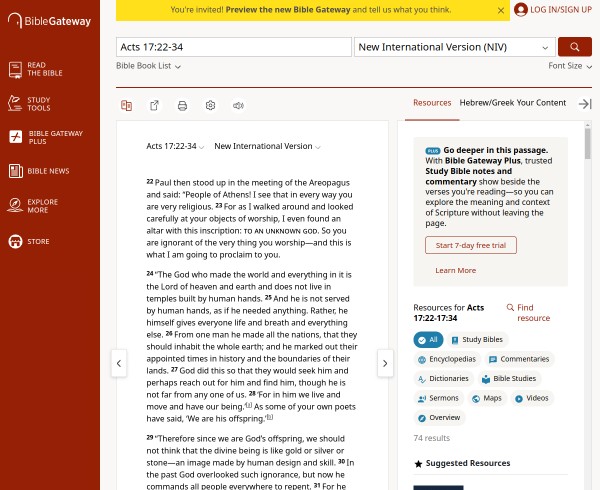
Task: Filter resources by Videos
Action: click(x=532, y=398)
